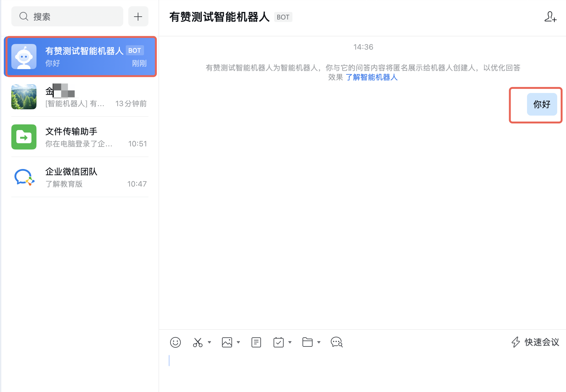Image resolution: width=566 pixels, height=392 pixels.
Task: Click the folder file icon
Action: click(308, 342)
